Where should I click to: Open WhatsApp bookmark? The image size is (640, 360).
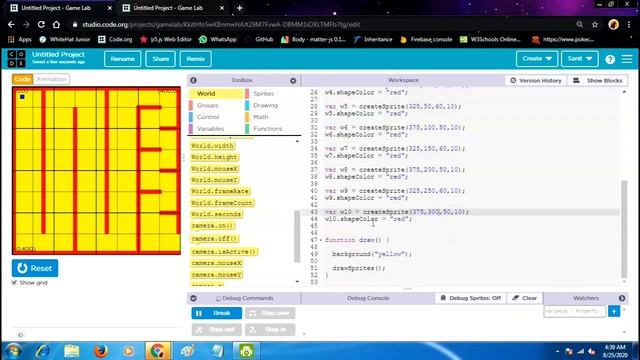point(218,40)
